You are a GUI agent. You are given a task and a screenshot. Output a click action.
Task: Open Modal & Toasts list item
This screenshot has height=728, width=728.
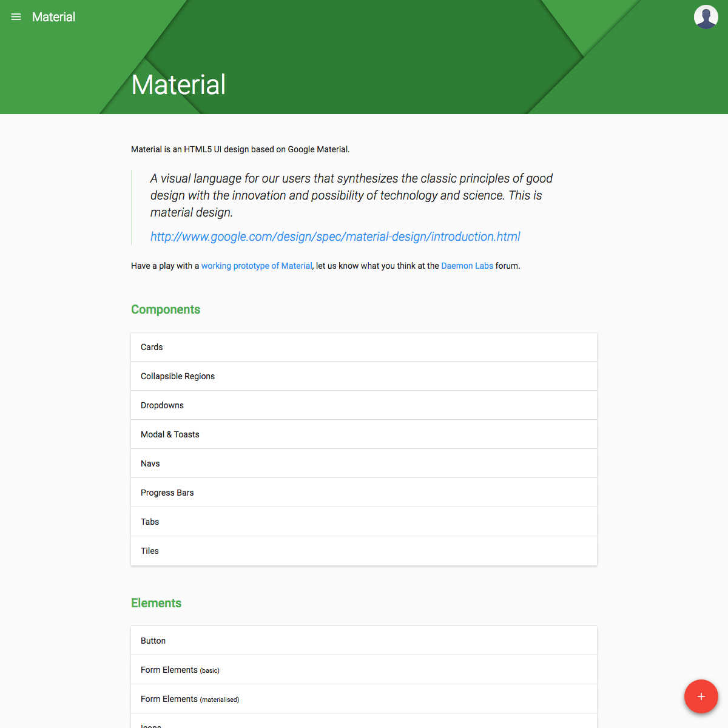point(364,434)
